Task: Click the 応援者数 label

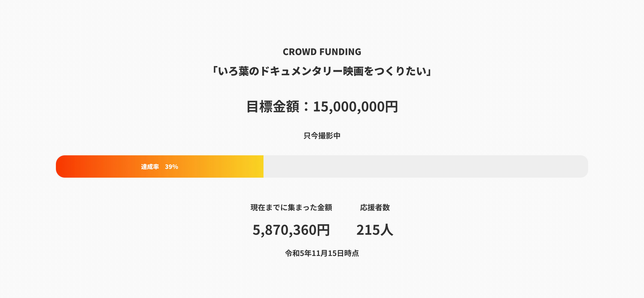Action: click(375, 207)
